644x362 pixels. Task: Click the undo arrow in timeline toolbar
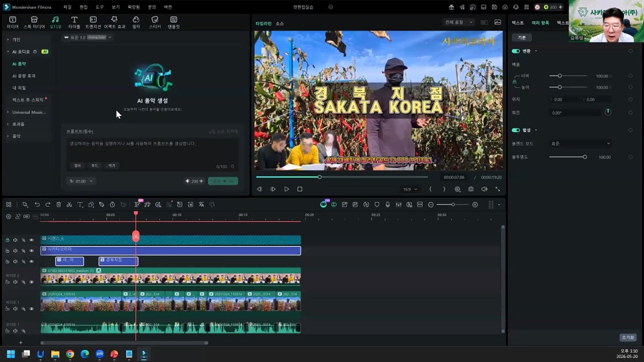tap(37, 205)
